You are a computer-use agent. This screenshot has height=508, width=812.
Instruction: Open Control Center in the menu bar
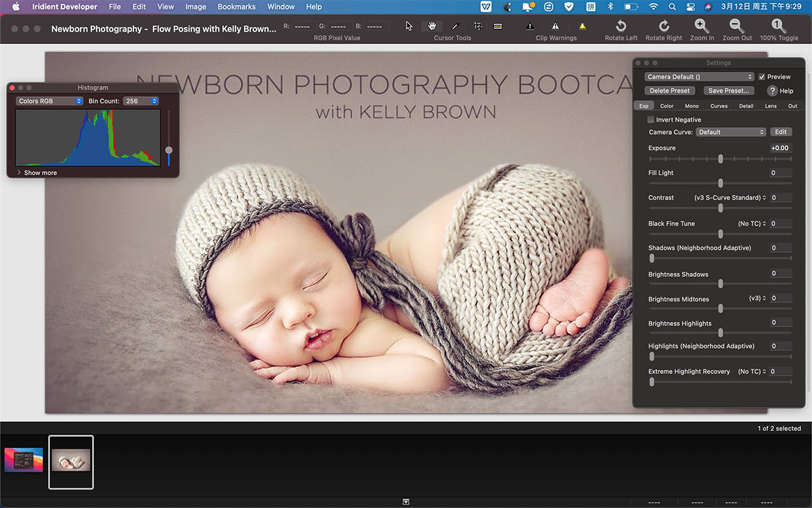(690, 7)
